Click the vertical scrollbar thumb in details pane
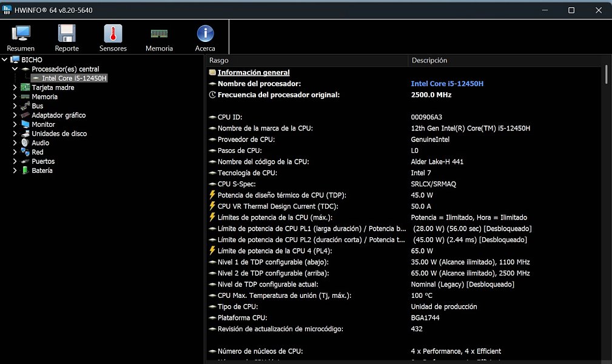The height and width of the screenshot is (364, 612). tap(606, 74)
